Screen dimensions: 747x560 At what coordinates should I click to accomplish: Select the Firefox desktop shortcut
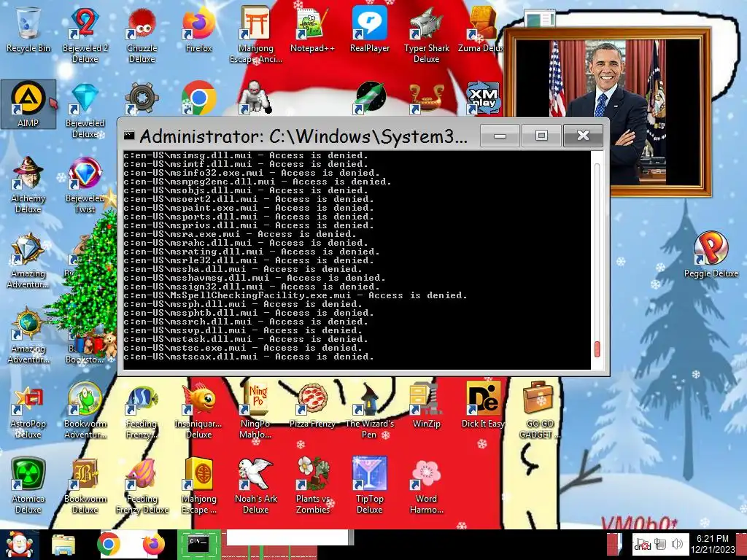(198, 31)
